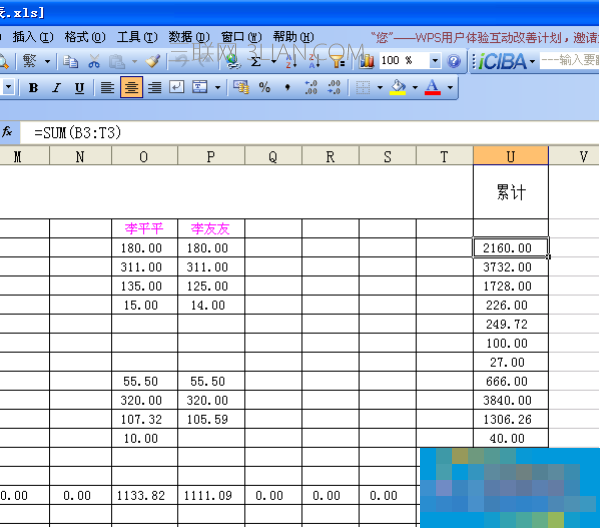This screenshot has height=528, width=600.
Task: Click into the 100 % zoom field
Action: pos(404,60)
